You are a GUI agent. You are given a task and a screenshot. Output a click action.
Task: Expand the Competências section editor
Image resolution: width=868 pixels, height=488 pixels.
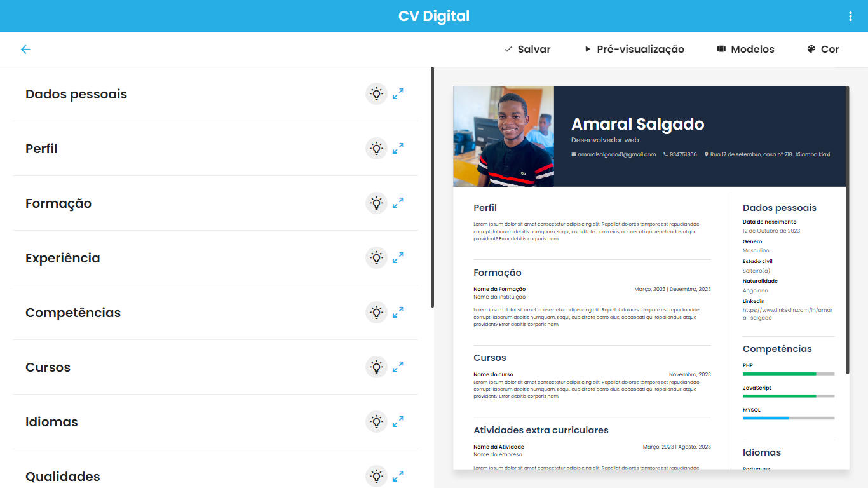398,312
